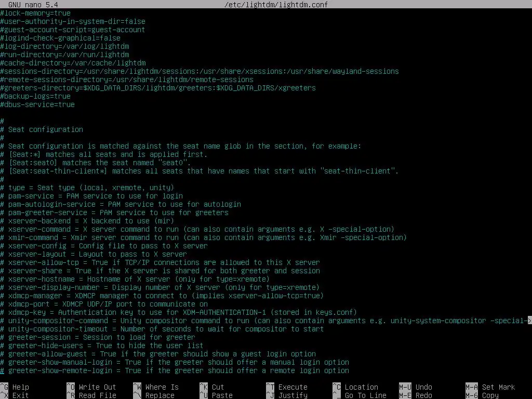Image resolution: width=532 pixels, height=399 pixels.
Task: Click the '# xserver-display-number' line
Action: tap(160, 287)
